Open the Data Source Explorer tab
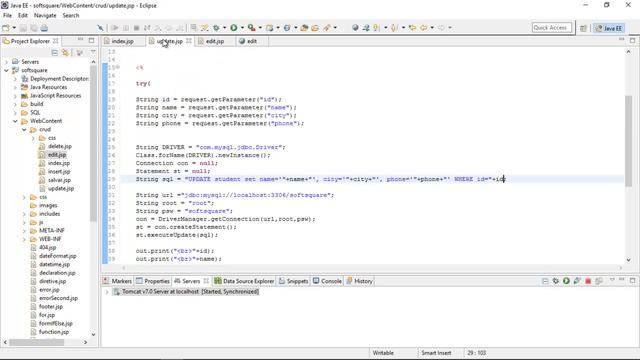 tap(244, 281)
